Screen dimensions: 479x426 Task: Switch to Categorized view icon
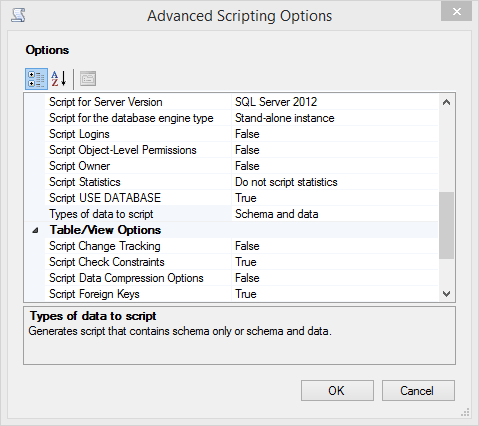[36, 79]
